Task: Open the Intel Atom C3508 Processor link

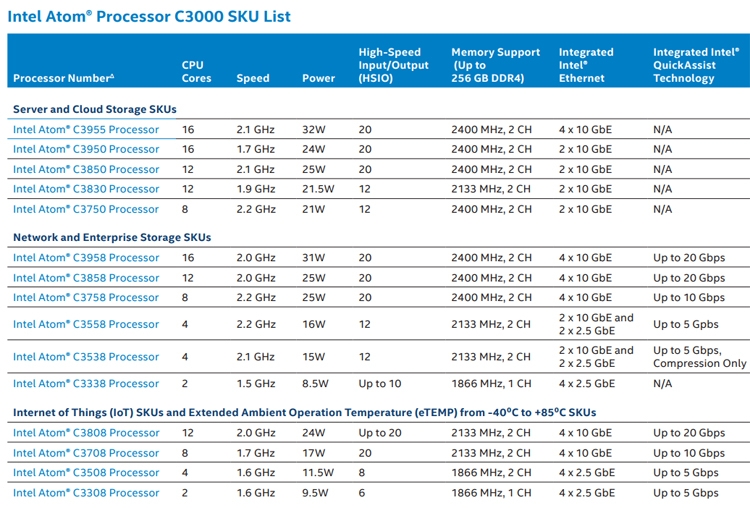Action: [x=86, y=473]
